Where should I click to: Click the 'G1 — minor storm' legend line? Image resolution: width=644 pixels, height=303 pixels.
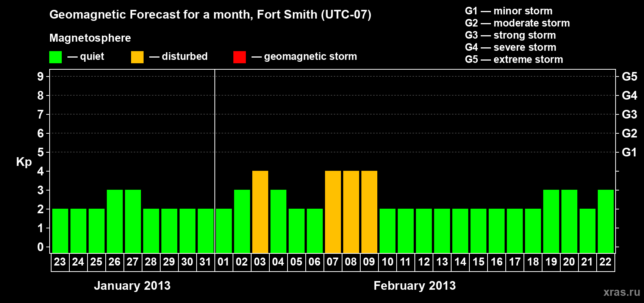click(508, 11)
